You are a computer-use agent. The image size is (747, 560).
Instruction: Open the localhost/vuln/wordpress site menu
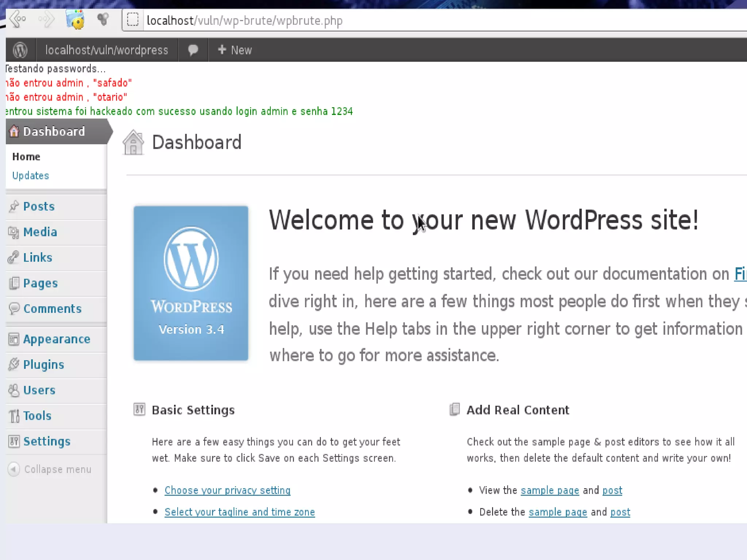(x=107, y=50)
